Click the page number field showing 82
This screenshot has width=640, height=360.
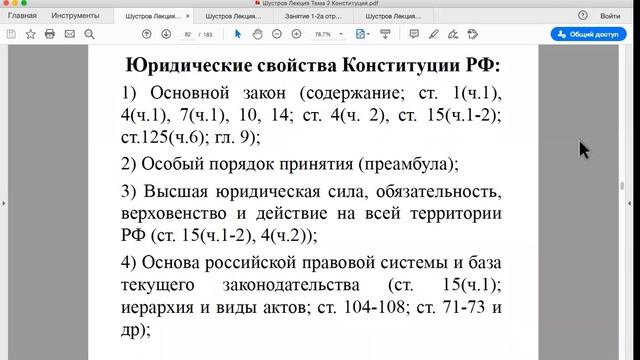[x=188, y=35]
